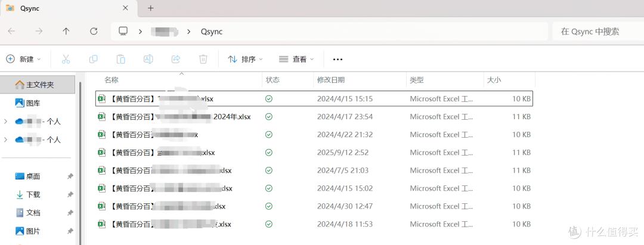This screenshot has height=245, width=644.
Task: Go forward with the forward arrow
Action: 39,32
